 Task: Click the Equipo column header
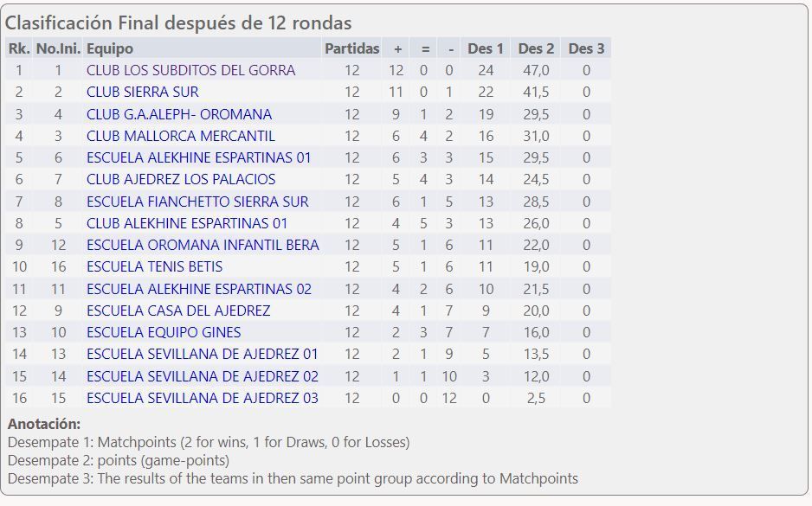[110, 48]
